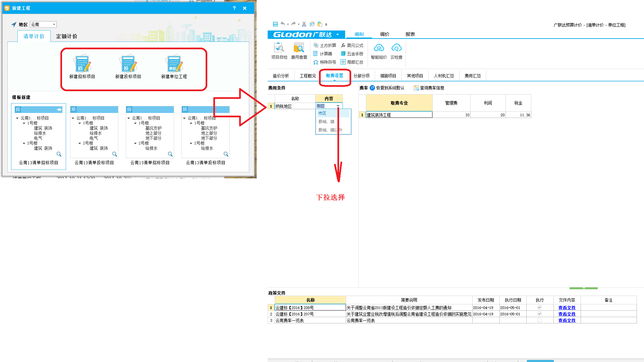644x362 pixels.
Task: Select fourth template 云南13清单投标项目 thumbnail
Action: [x=206, y=132]
